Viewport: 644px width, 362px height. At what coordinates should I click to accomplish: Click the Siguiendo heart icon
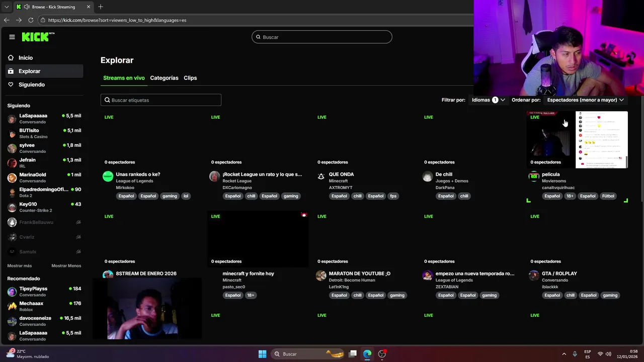pos(11,84)
